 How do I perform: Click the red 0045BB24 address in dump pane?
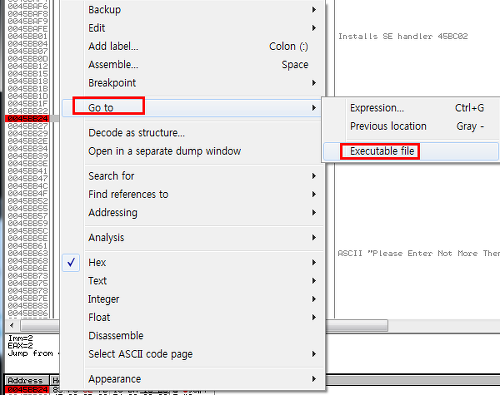28,389
